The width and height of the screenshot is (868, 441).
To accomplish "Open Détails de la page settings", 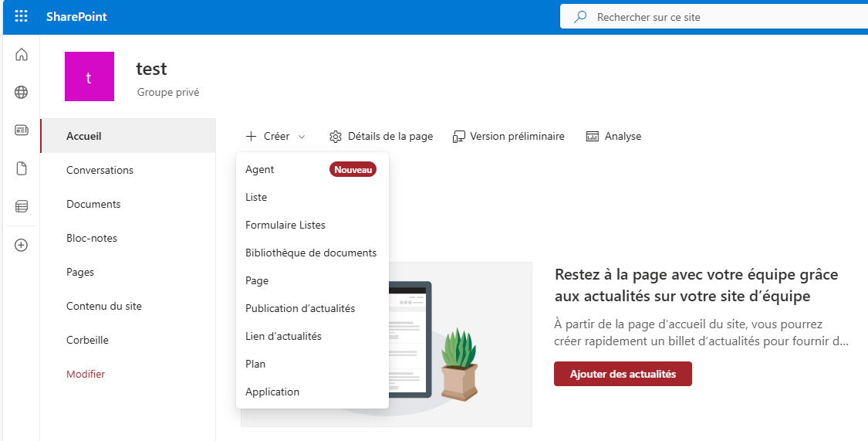I will point(381,136).
